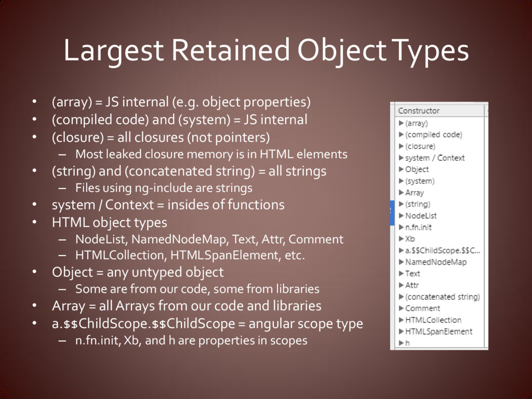
Task: Click the slide title Largest Retained Object Types
Action: tap(267, 51)
